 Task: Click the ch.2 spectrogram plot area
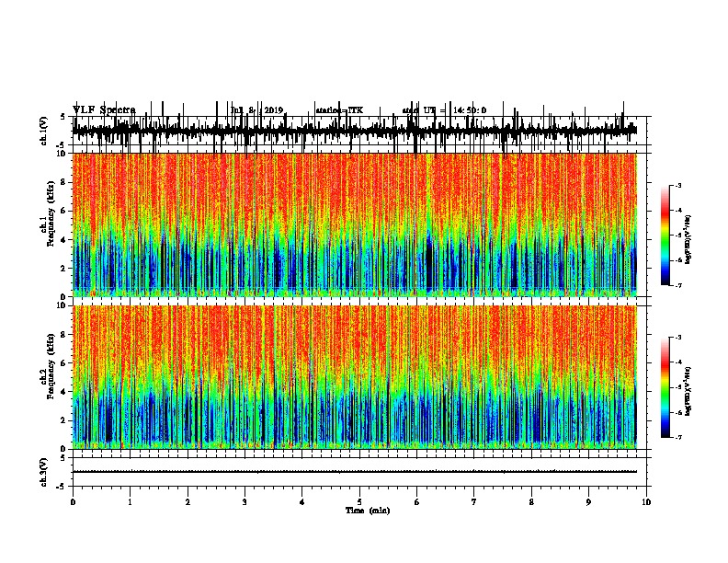(x=355, y=377)
